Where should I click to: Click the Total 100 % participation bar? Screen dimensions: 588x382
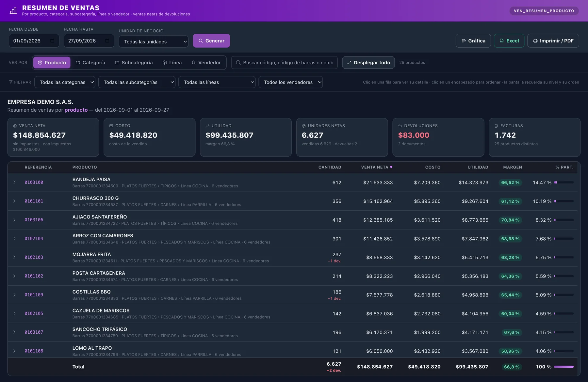pos(564,367)
